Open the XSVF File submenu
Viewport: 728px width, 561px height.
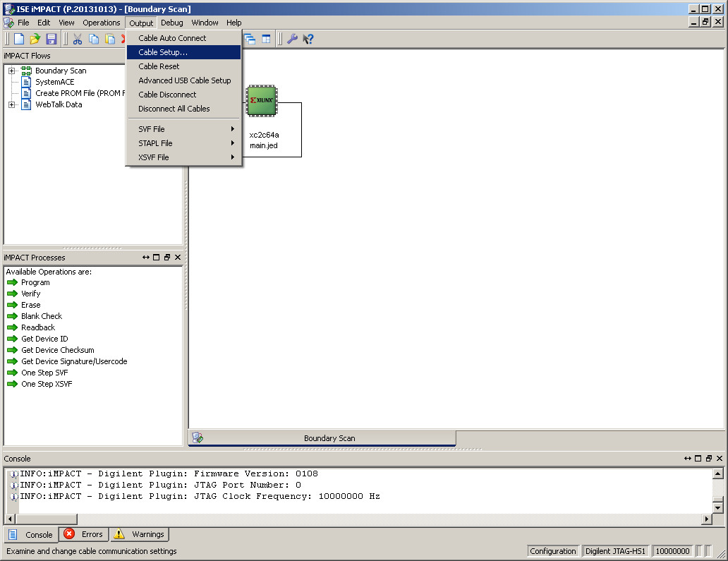point(184,157)
